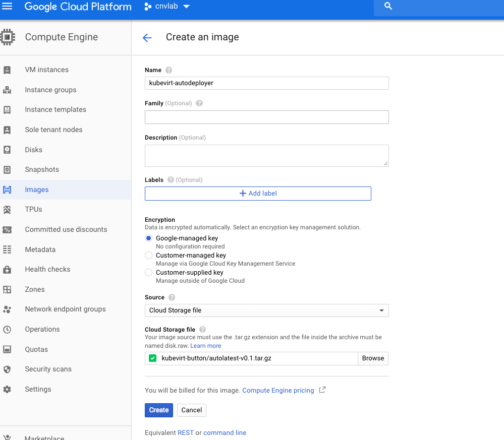Click the help icon next to Source
This screenshot has width=504, height=440.
[x=172, y=297]
